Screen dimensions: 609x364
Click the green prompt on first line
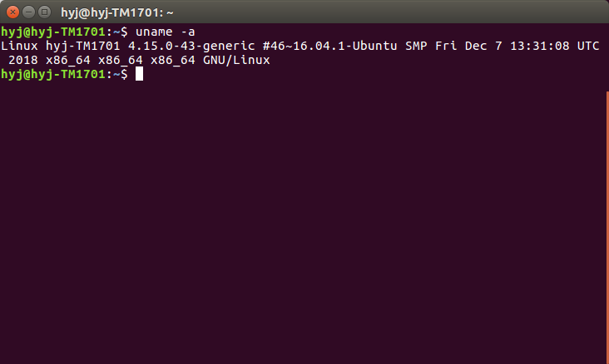(x=54, y=32)
